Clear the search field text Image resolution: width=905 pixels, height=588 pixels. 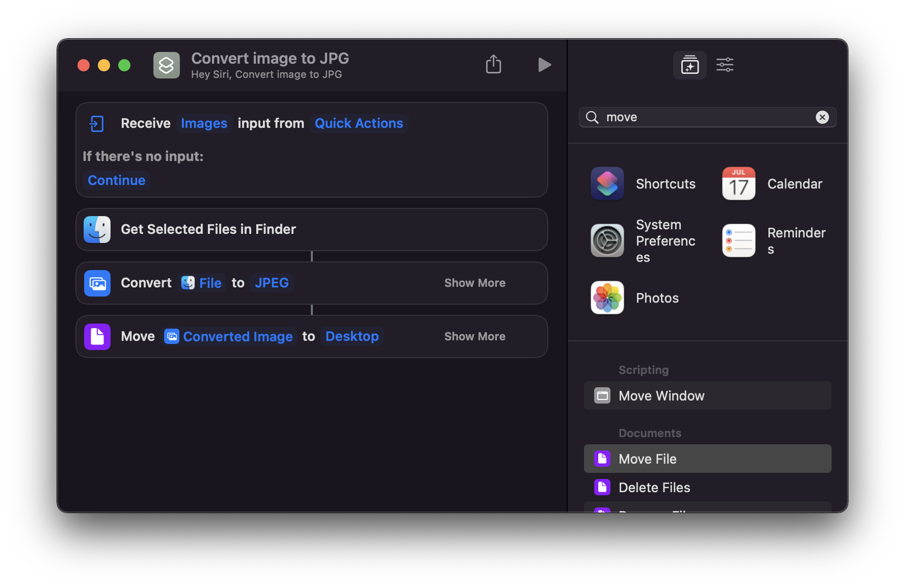(822, 117)
